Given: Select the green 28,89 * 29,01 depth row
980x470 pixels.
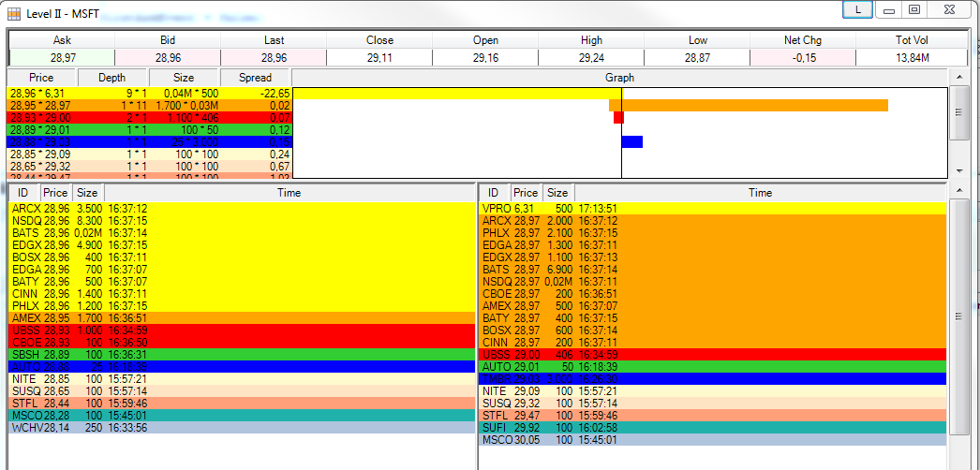Looking at the screenshot, I should pos(149,130).
